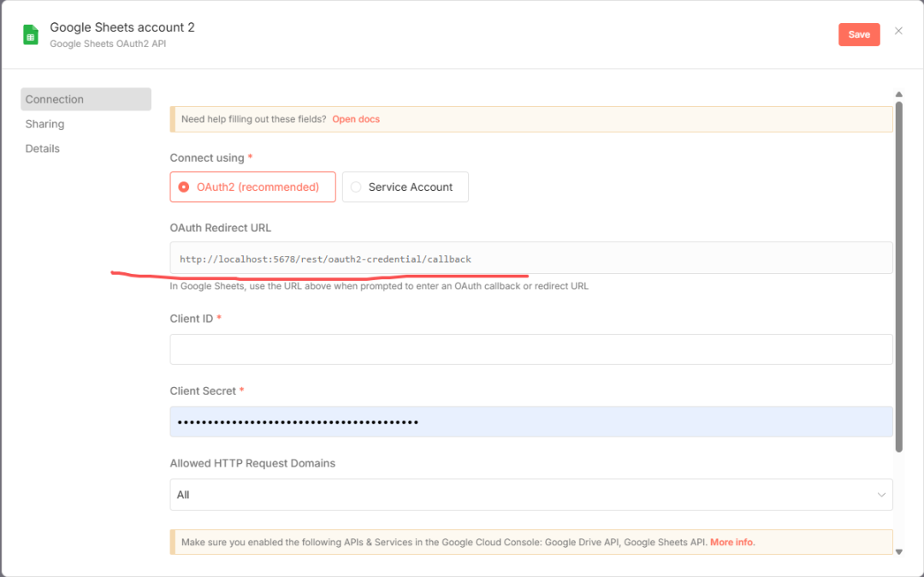Save the Google Sheets credential

pos(859,34)
